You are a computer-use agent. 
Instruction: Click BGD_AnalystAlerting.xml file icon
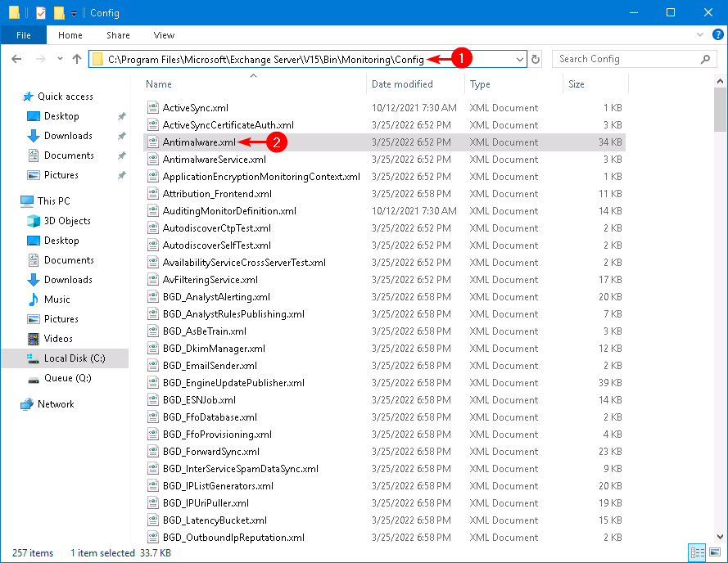click(153, 296)
